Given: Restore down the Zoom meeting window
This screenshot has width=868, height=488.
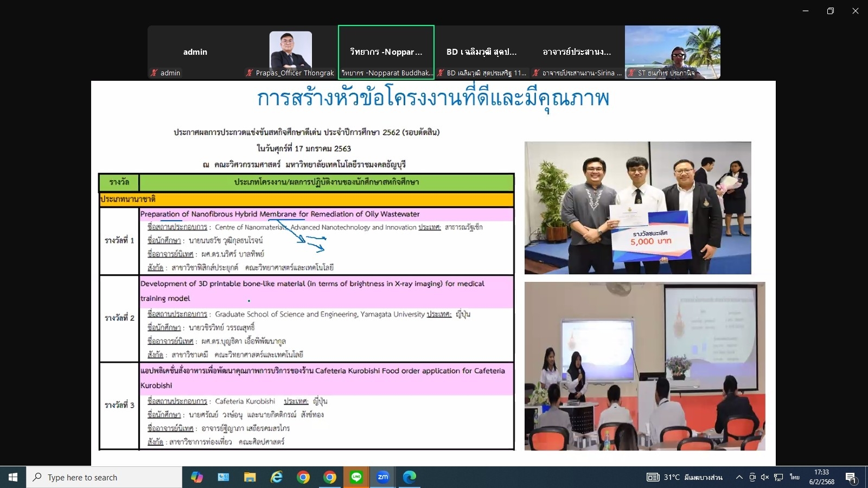Looking at the screenshot, I should coord(831,11).
